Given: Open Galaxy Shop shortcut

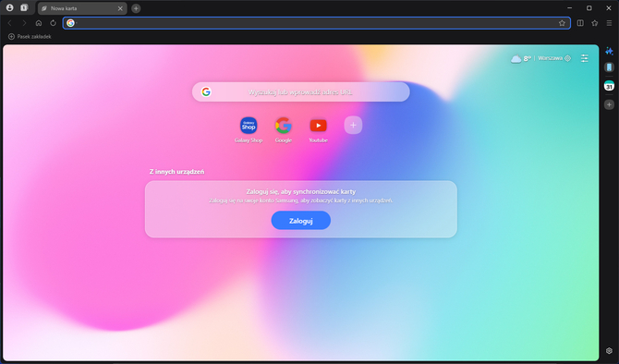Looking at the screenshot, I should click(x=249, y=130).
